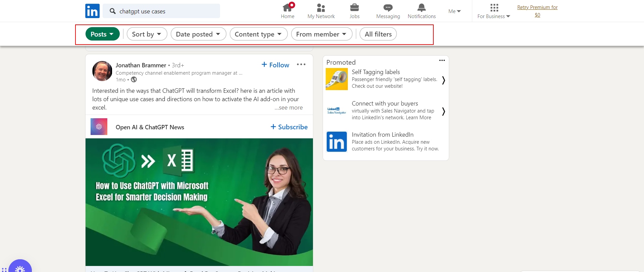Open the LinkedIn logo home link

coord(92,11)
